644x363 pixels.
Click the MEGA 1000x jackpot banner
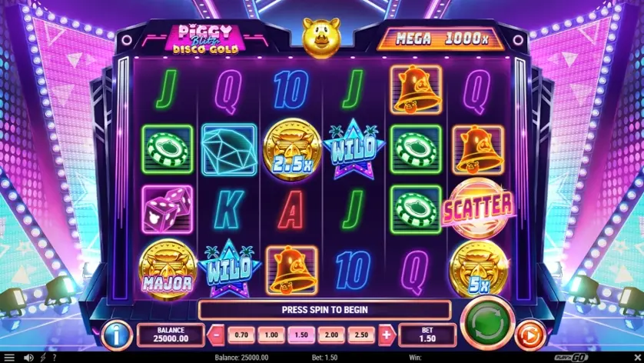[x=440, y=39]
